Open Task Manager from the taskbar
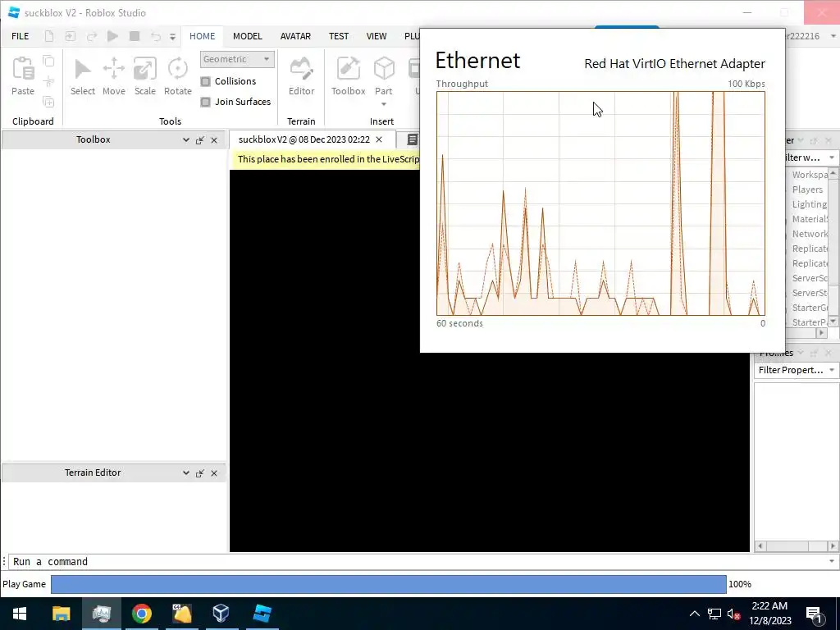The width and height of the screenshot is (840, 630). [x=101, y=614]
